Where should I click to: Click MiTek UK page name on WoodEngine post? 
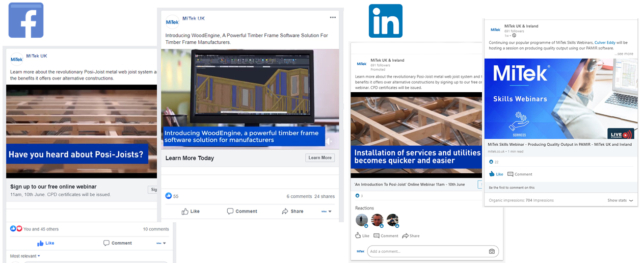pos(193,18)
